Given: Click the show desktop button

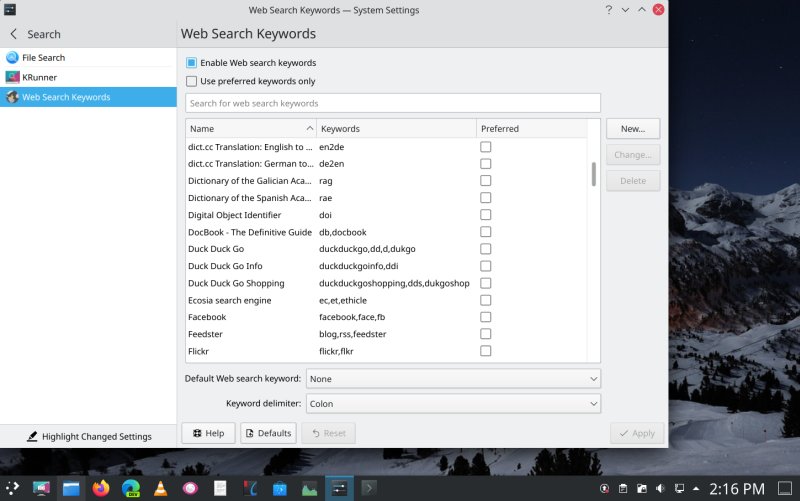Looking at the screenshot, I should point(785,488).
